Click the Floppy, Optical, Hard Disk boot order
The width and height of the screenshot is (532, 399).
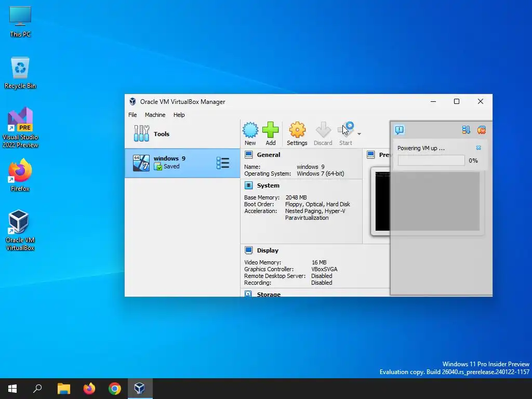(x=317, y=204)
